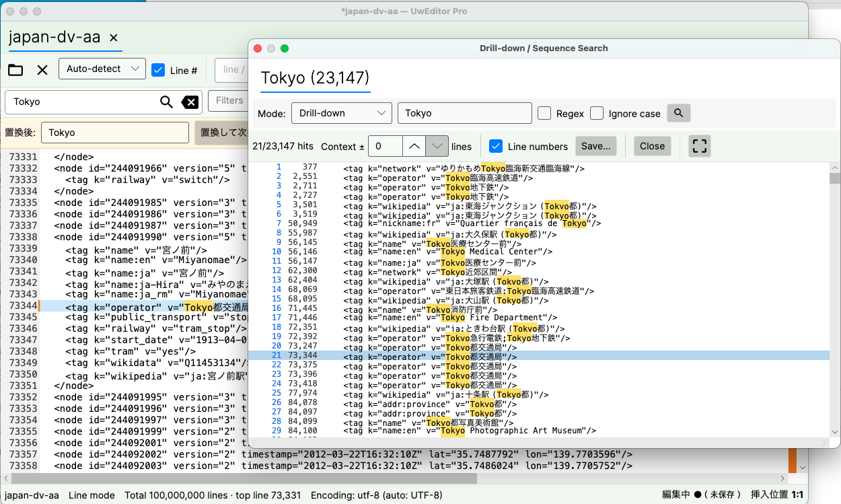This screenshot has width=841, height=504.
Task: Click the line / jump input field
Action: pos(232,69)
